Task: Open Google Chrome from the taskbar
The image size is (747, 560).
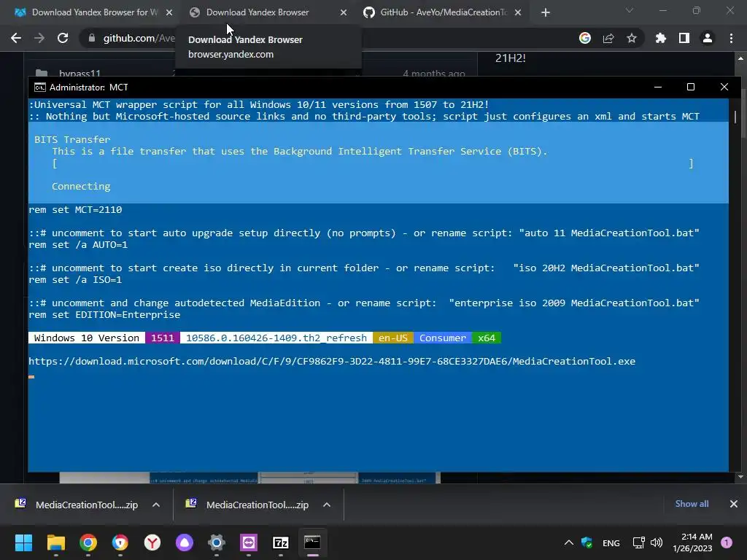Action: 88,542
